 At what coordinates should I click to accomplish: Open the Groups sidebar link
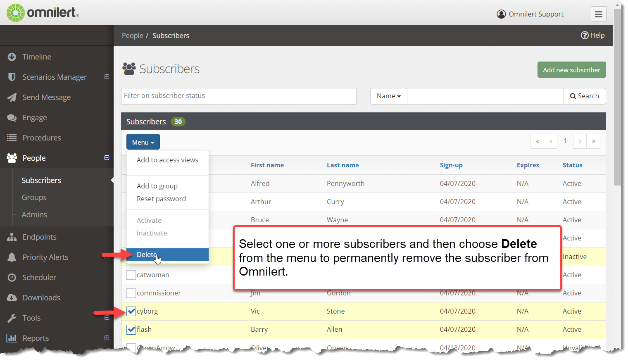34,197
